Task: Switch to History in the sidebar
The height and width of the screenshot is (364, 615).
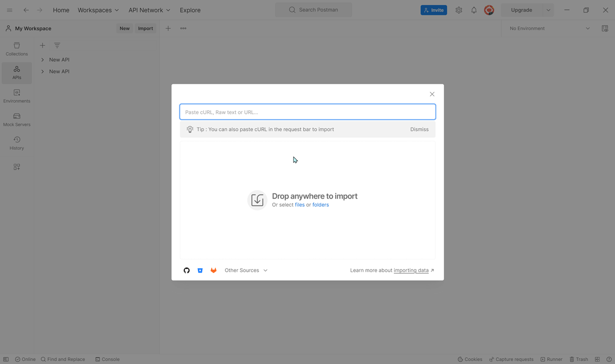Action: (17, 143)
